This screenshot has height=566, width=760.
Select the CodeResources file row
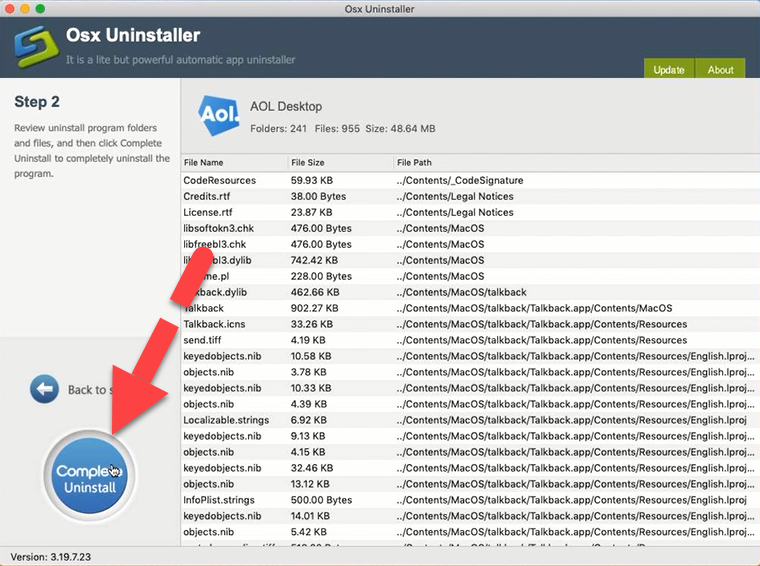click(470, 180)
